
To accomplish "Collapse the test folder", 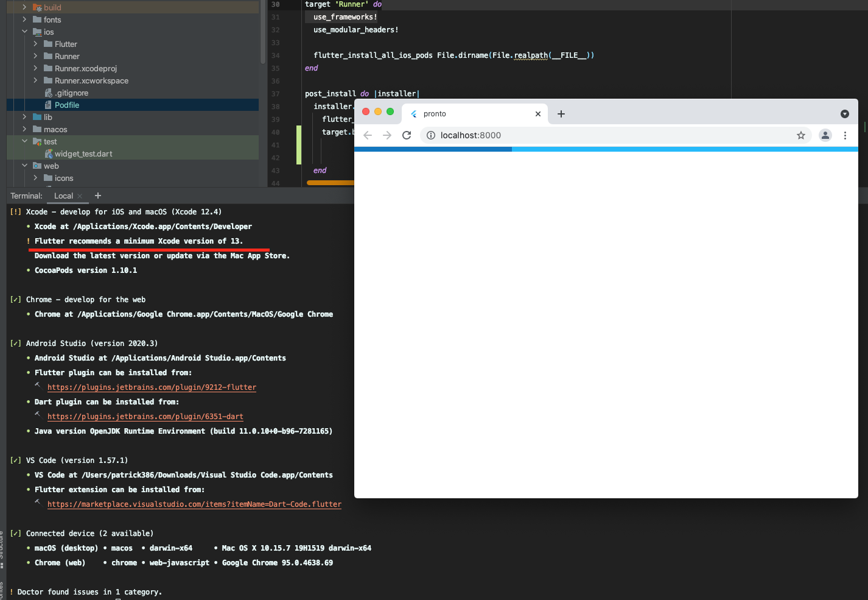I will [x=24, y=141].
